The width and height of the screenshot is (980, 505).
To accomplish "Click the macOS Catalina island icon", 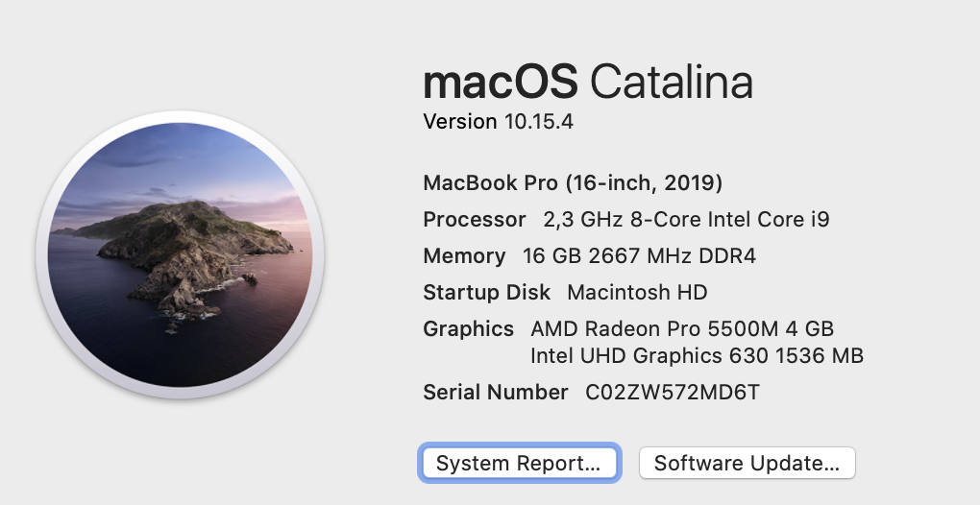I will pyautogui.click(x=180, y=254).
